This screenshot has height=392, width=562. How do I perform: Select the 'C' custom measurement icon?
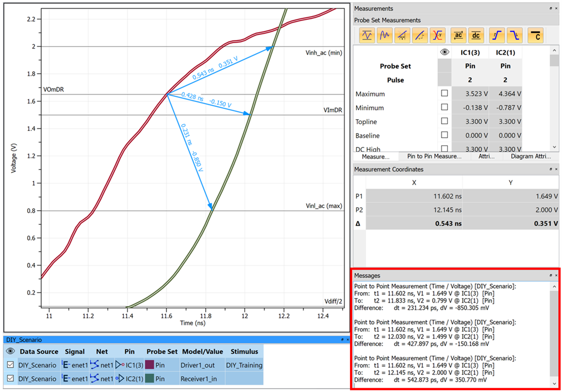[x=535, y=35]
